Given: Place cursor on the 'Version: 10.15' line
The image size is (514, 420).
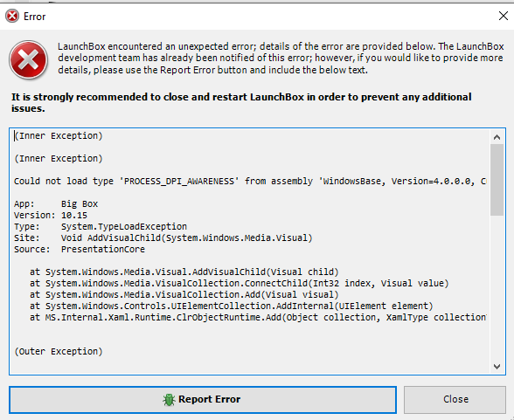Looking at the screenshot, I should pos(51,216).
